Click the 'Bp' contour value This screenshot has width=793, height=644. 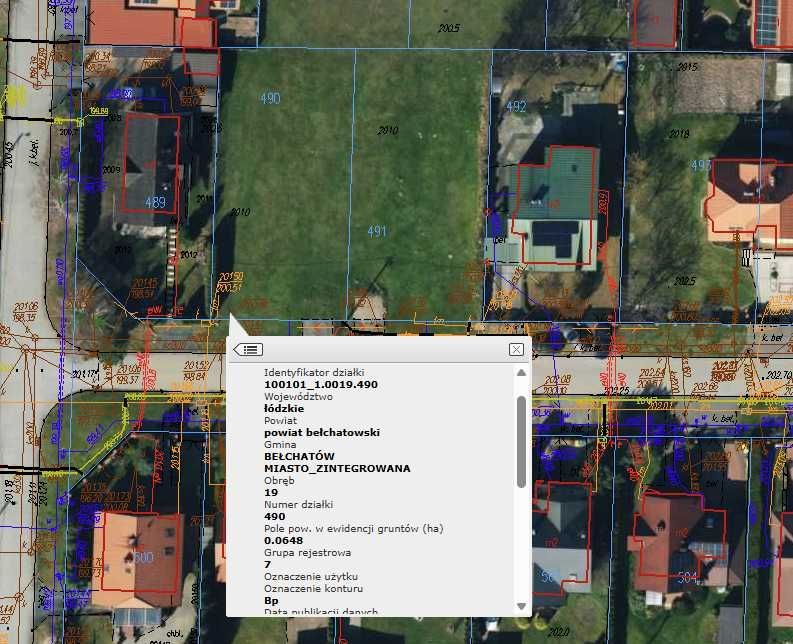pyautogui.click(x=271, y=600)
